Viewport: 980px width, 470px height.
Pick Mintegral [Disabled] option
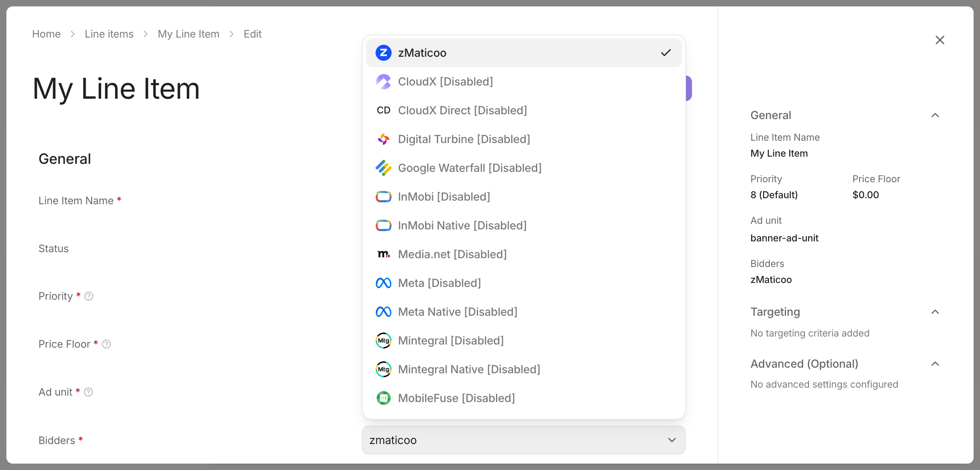pyautogui.click(x=524, y=341)
